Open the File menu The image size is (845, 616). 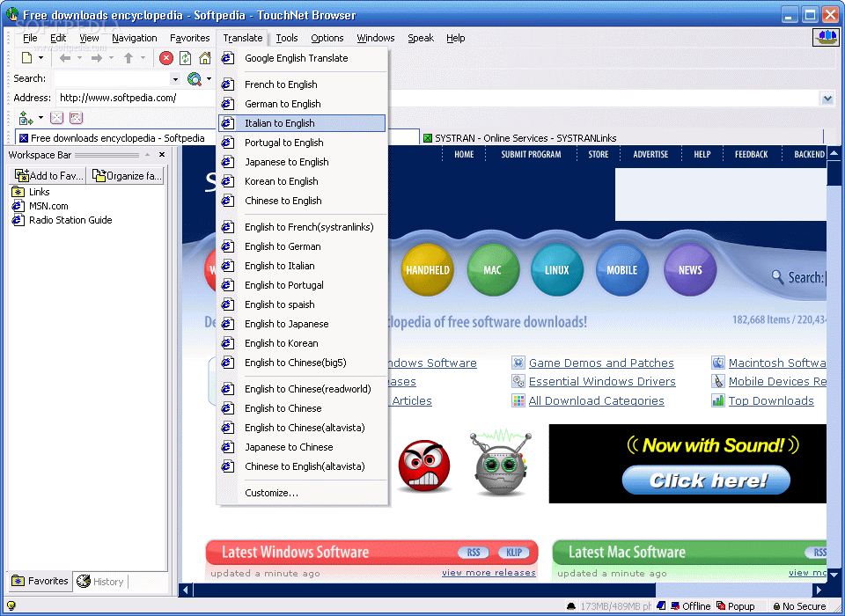30,38
